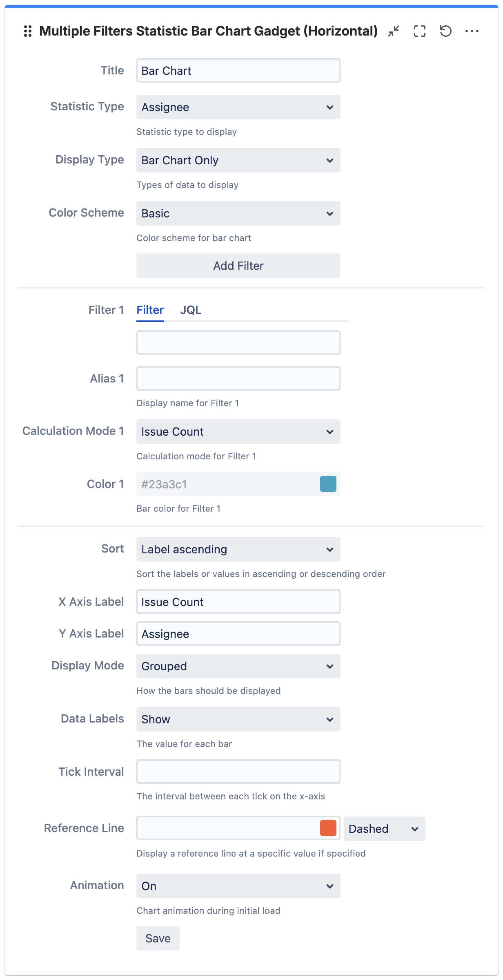The width and height of the screenshot is (503, 980).
Task: Save the gadget configuration
Action: [x=158, y=938]
